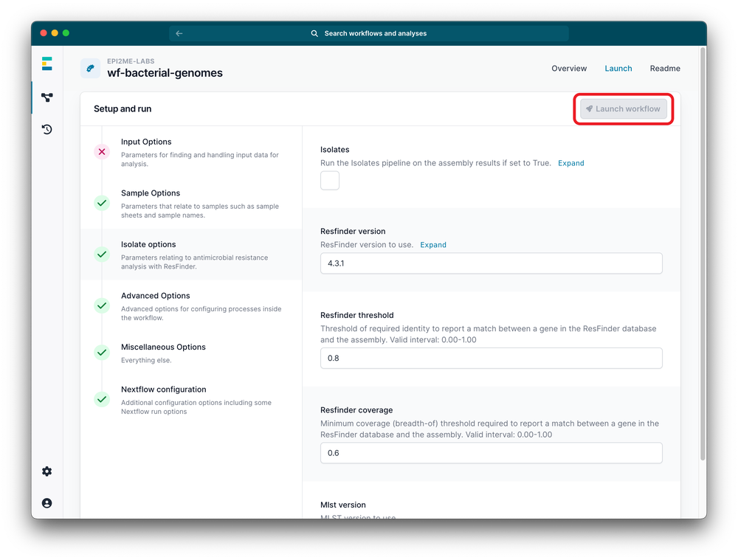Click the search magnifier icon
This screenshot has height=560, width=738.
click(314, 33)
